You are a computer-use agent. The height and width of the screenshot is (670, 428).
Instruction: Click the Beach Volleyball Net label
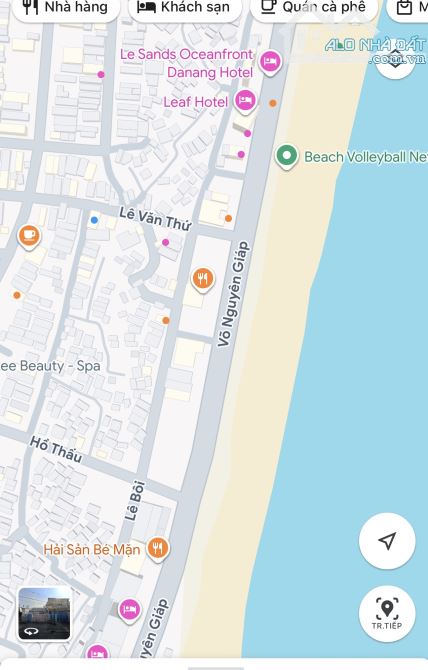click(366, 157)
